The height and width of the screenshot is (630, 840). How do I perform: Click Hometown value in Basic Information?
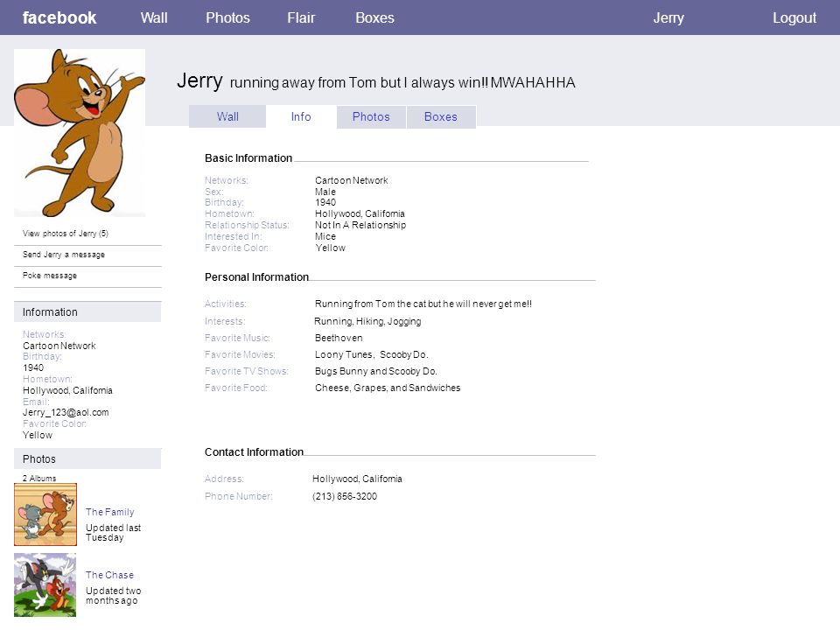(360, 213)
